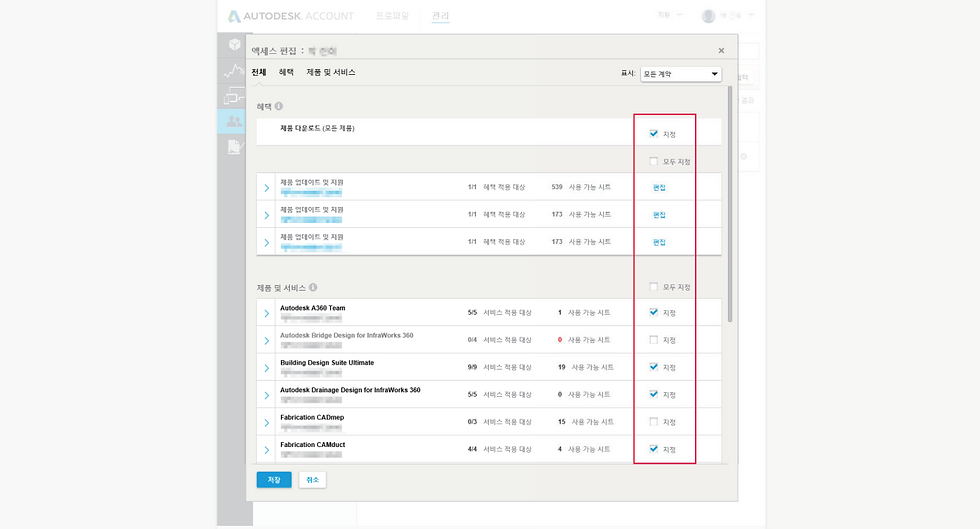
Task: Click the 0/3 서비스 적용 대상 value
Action: (499, 422)
